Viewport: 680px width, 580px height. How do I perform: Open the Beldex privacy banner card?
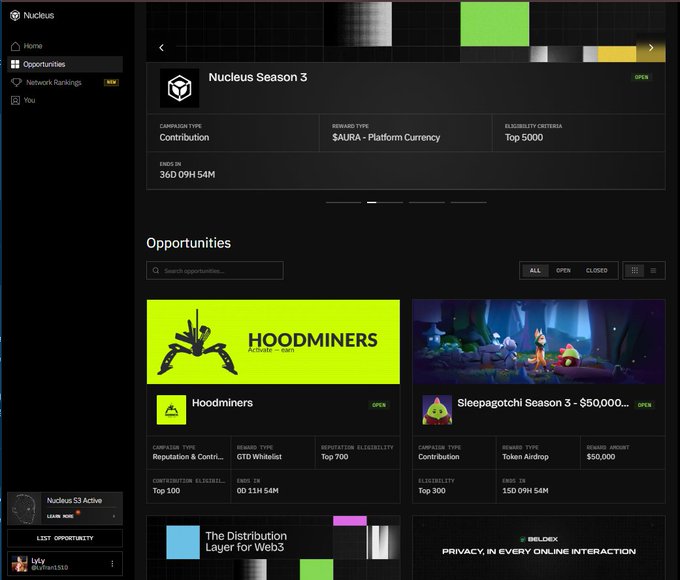point(539,547)
